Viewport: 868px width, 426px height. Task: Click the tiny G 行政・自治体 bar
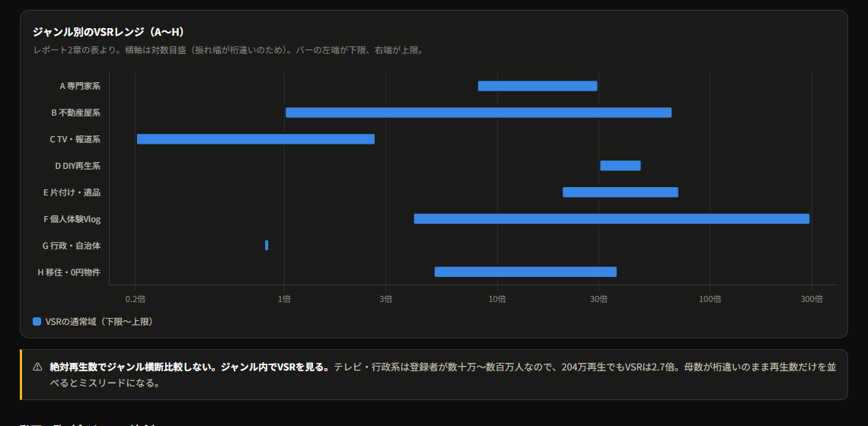(266, 245)
